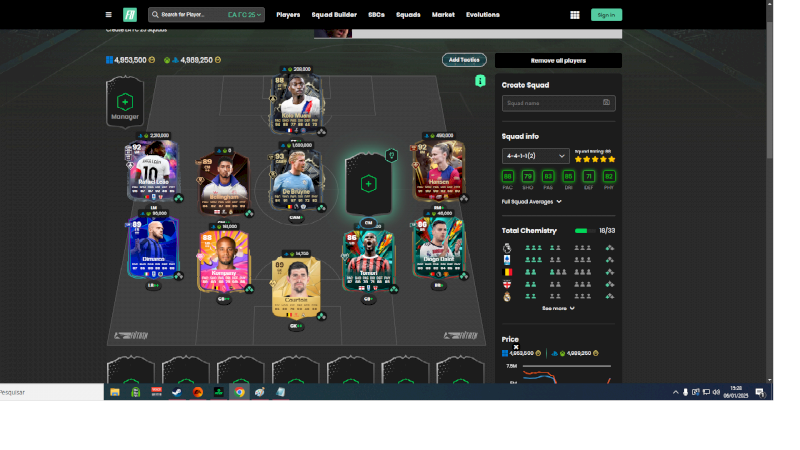Click the green info icon on pitch
The height and width of the screenshot is (450, 800).
click(x=480, y=81)
